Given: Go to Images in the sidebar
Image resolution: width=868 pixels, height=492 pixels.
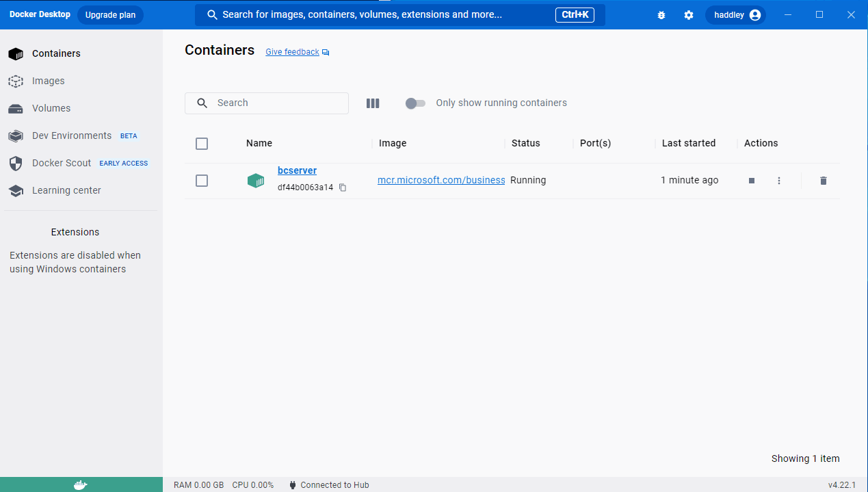Looking at the screenshot, I should (x=48, y=81).
